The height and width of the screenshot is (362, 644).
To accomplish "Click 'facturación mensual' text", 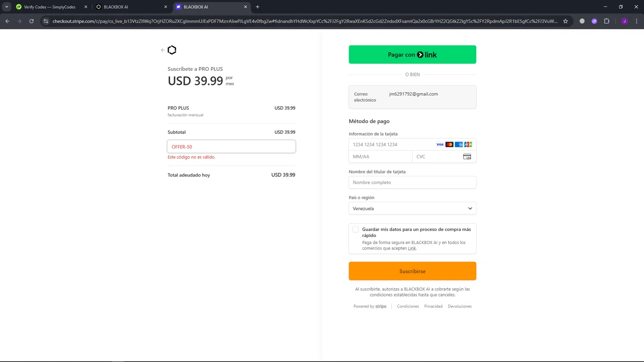I will (185, 115).
